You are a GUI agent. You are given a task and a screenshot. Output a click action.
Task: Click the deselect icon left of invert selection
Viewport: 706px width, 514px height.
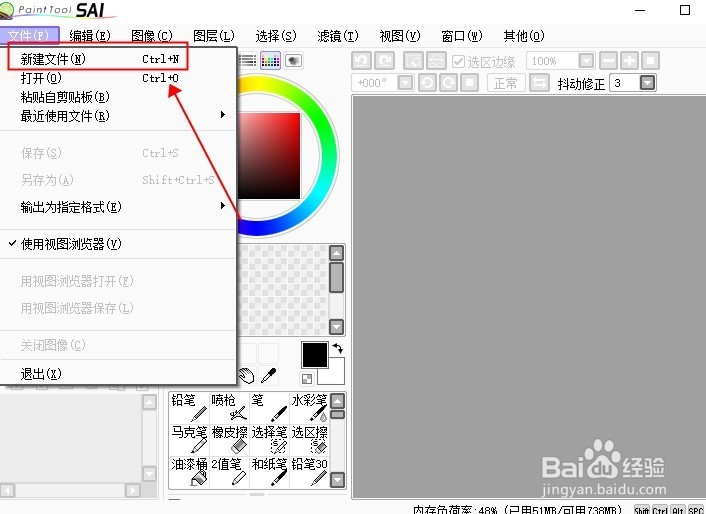coord(413,60)
